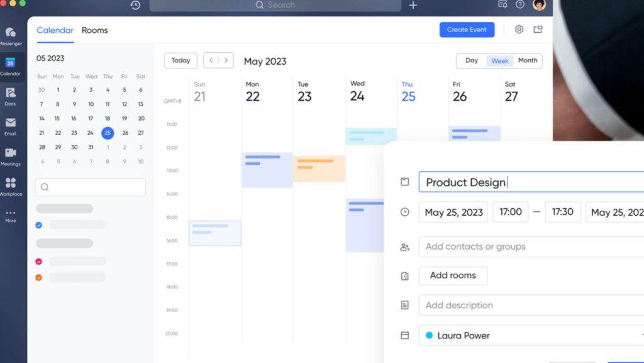Click the orange event block on Tuesday
This screenshot has height=363, width=644.
(319, 169)
